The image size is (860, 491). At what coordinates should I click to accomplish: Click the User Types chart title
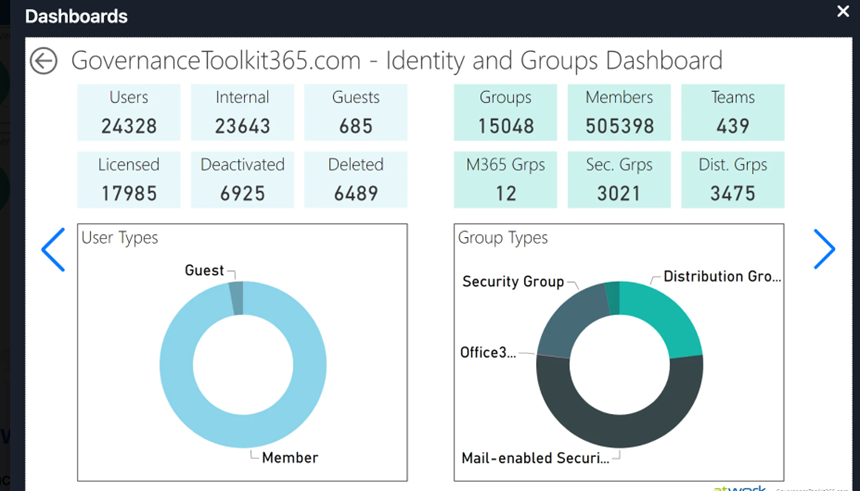(120, 238)
